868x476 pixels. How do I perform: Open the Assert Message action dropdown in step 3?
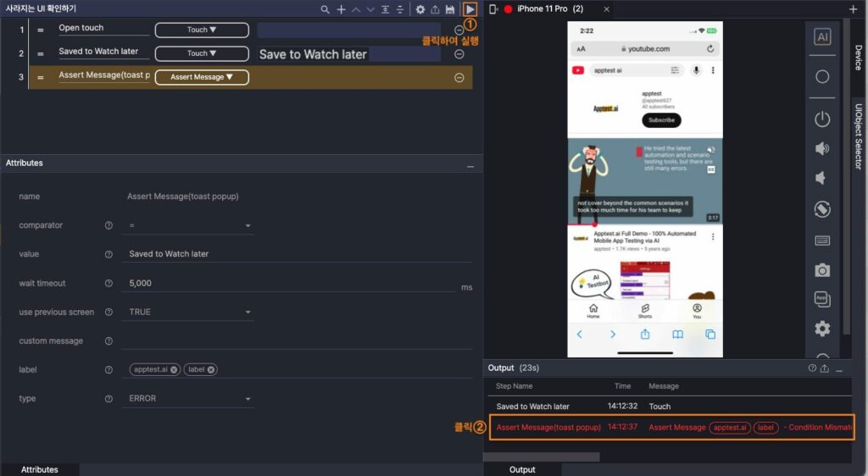coord(202,77)
